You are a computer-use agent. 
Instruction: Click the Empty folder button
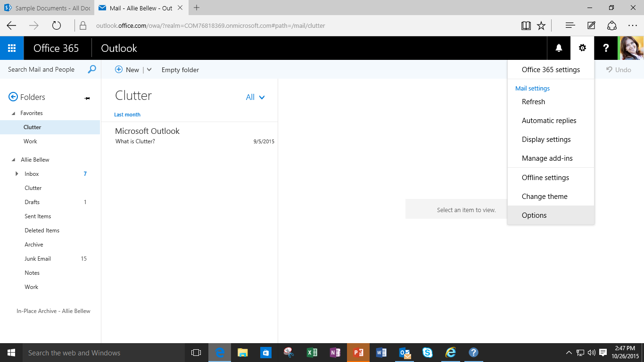click(x=180, y=69)
